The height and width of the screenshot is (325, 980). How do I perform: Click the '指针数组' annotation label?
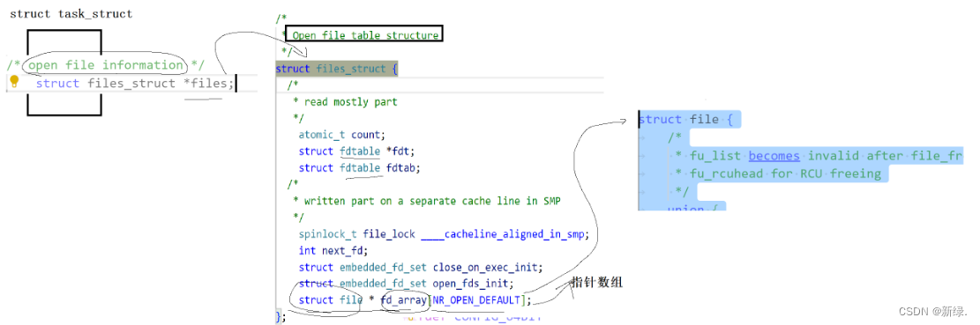pos(598,283)
